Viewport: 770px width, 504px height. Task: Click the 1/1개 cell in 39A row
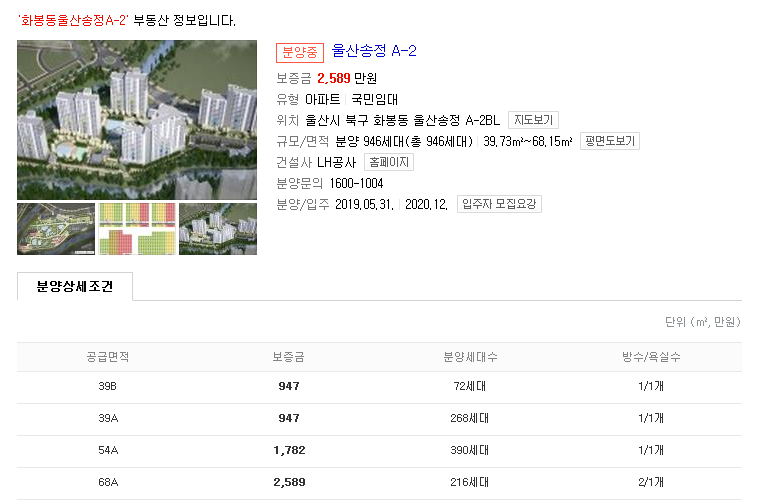point(651,419)
